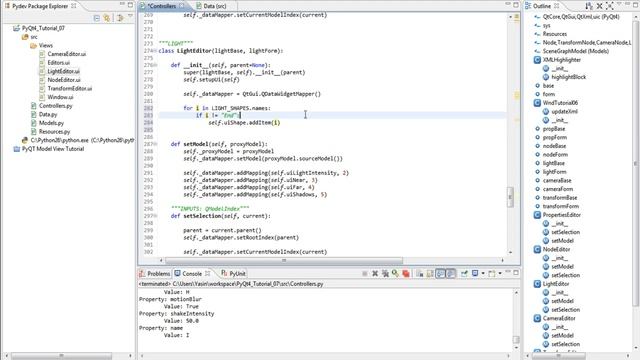Toggle Show Console on standard output
Screen dimensions: 640x360
440,273
